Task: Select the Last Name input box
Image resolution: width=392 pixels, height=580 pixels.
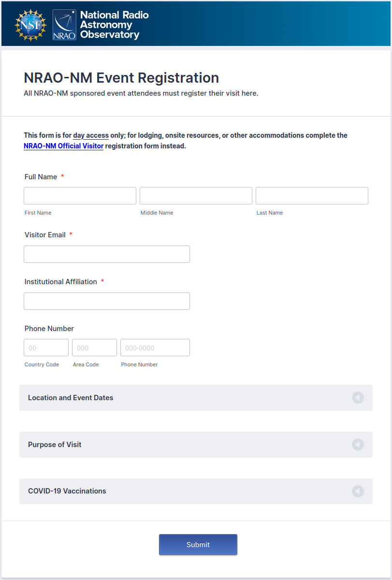Action: pos(312,196)
